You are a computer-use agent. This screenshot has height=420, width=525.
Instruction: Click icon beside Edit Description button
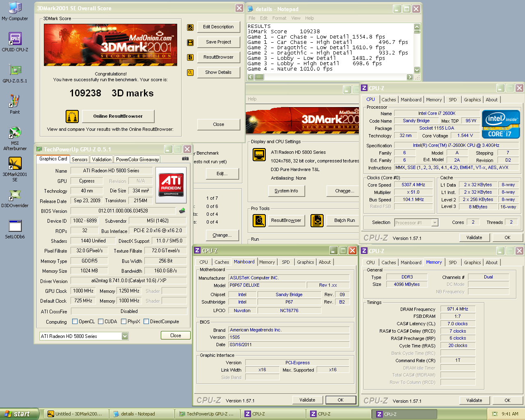(190, 27)
